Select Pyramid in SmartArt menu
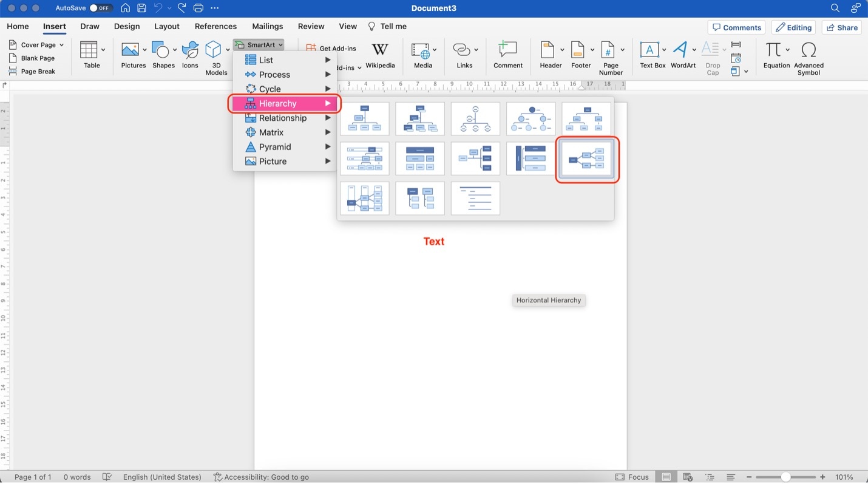 click(285, 147)
